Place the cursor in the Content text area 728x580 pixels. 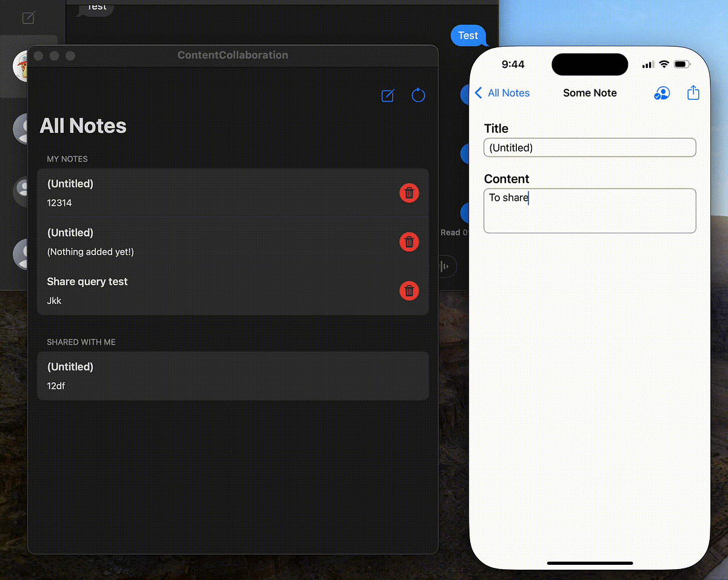point(589,211)
